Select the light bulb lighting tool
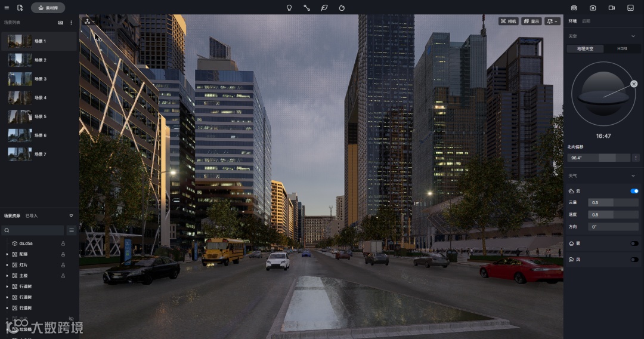 (x=289, y=8)
